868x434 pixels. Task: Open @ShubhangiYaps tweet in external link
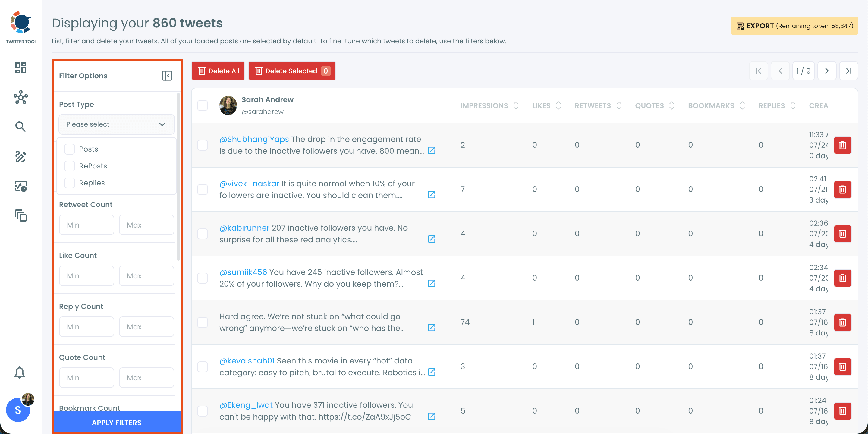click(431, 151)
